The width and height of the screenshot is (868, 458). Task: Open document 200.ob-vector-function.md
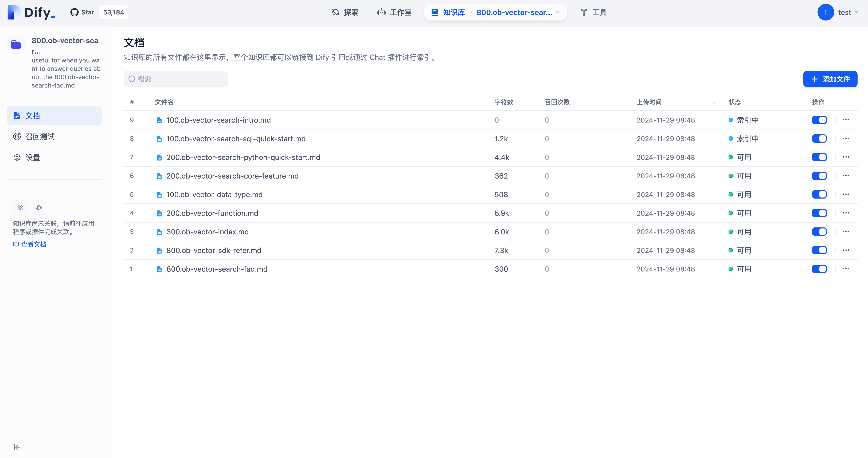click(x=212, y=213)
